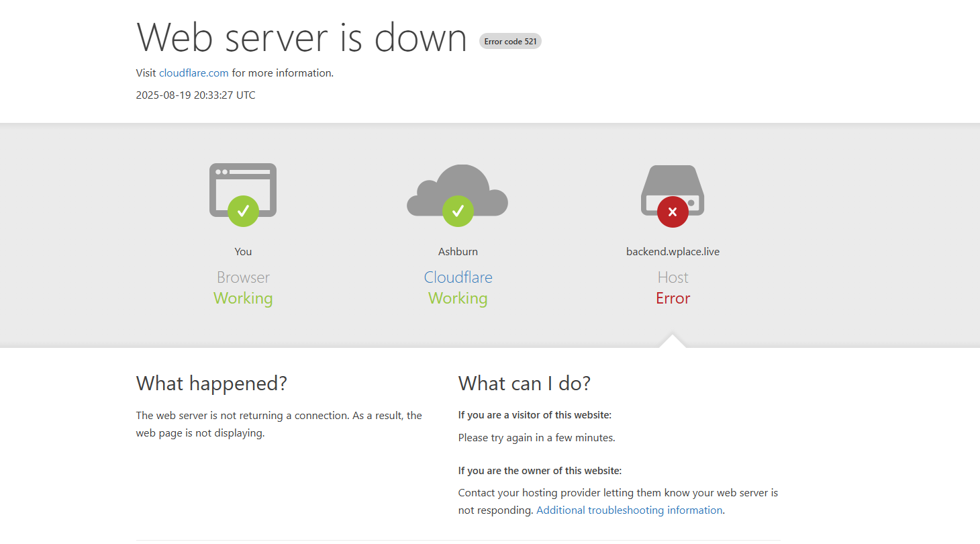Click the red X badge on the host icon

tap(673, 212)
